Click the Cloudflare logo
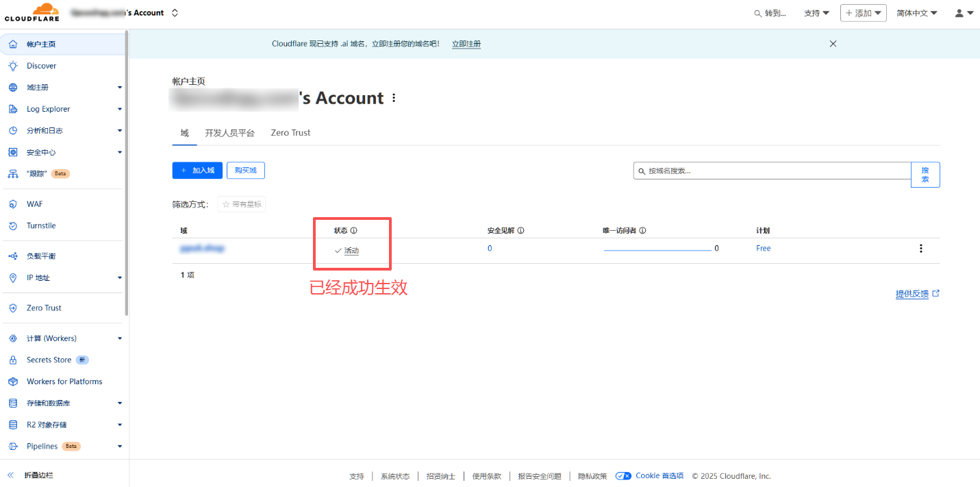Viewport: 980px width, 487px height. pyautogui.click(x=31, y=12)
